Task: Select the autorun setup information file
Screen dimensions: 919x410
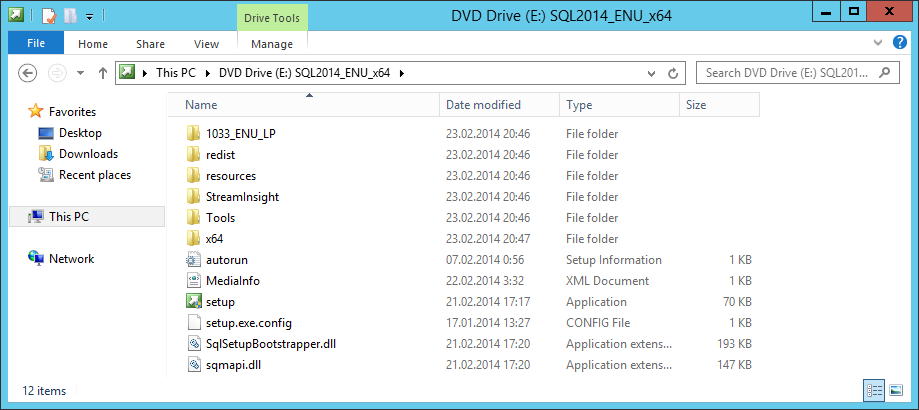Action: 226,260
